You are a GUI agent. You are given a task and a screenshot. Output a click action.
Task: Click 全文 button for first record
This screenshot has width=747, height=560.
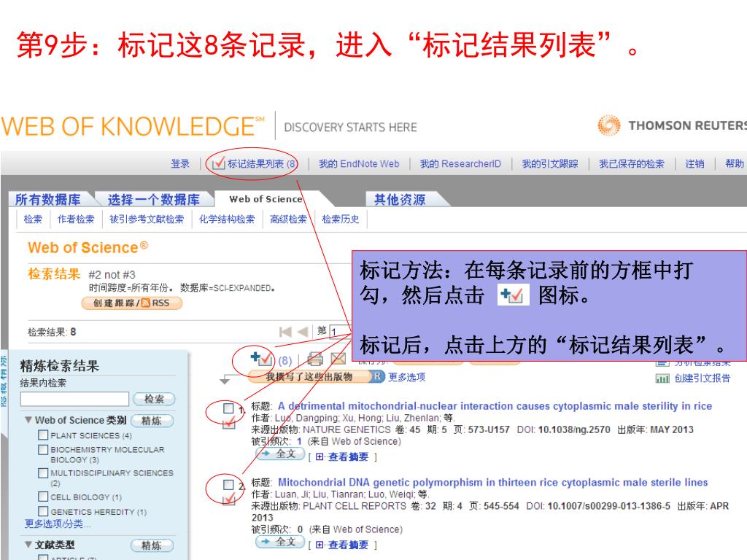click(280, 454)
